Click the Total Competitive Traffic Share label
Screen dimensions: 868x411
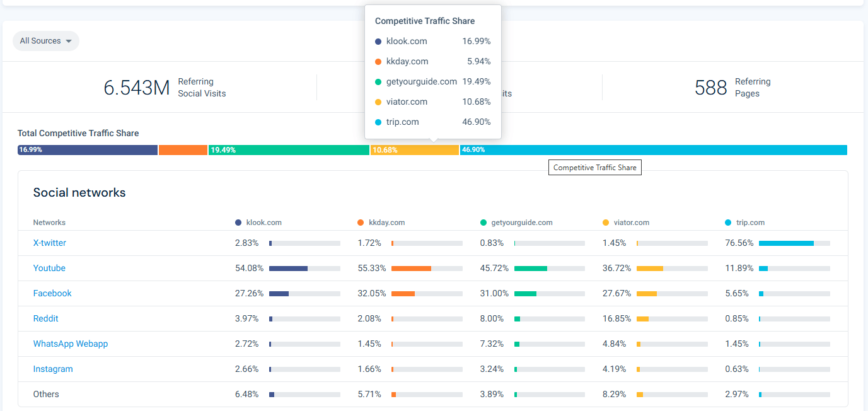coord(78,133)
